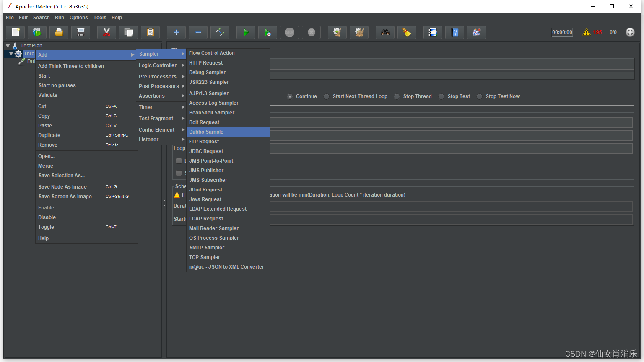Collapse the Test Plan tree node
This screenshot has width=644, height=362.
click(8, 46)
